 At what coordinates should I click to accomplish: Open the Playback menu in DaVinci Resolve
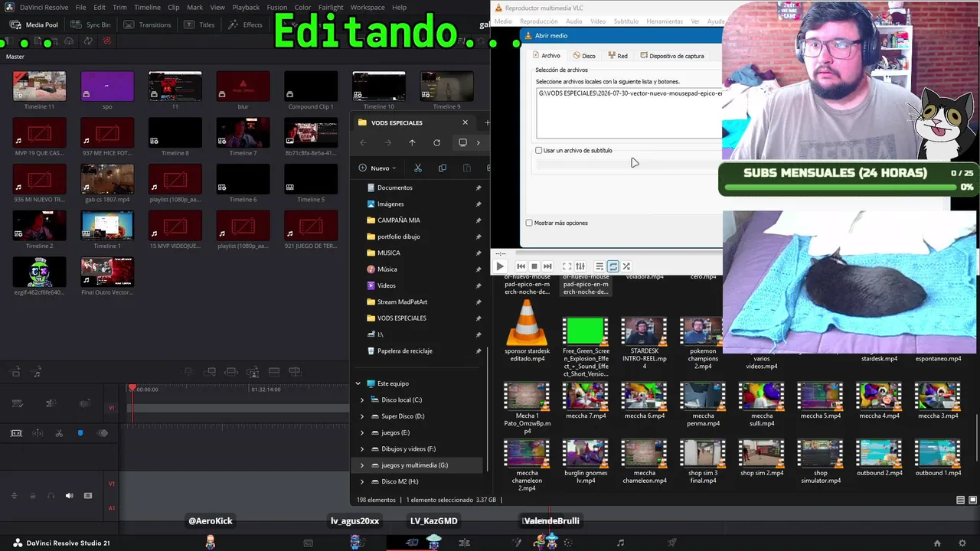point(246,8)
